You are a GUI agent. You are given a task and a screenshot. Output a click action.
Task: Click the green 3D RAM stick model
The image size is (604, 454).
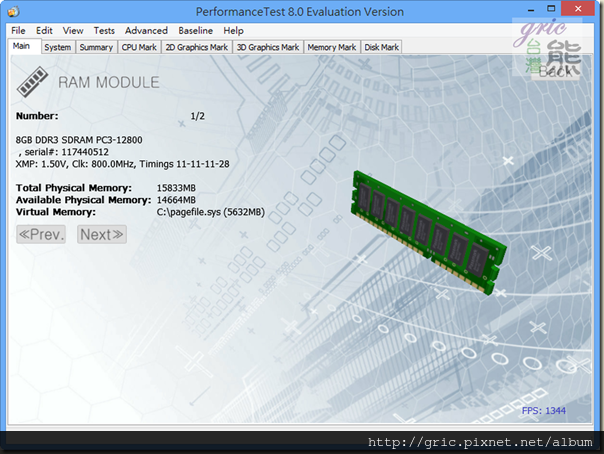(428, 233)
